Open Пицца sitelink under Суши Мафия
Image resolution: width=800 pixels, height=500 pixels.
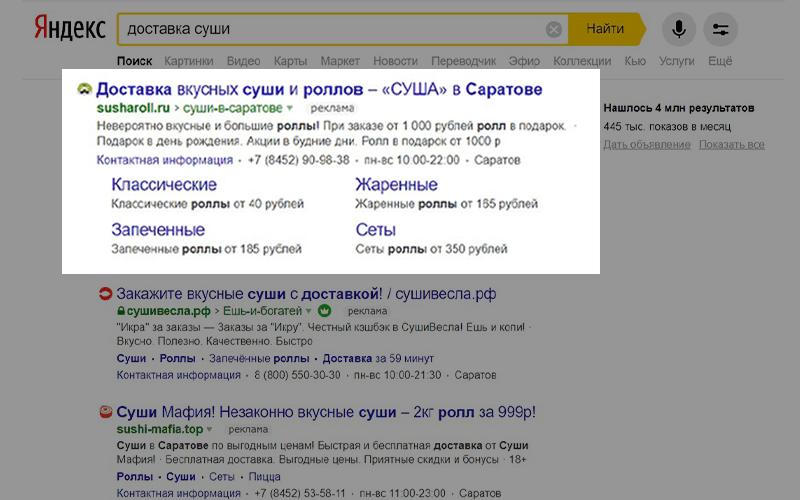pos(264,477)
